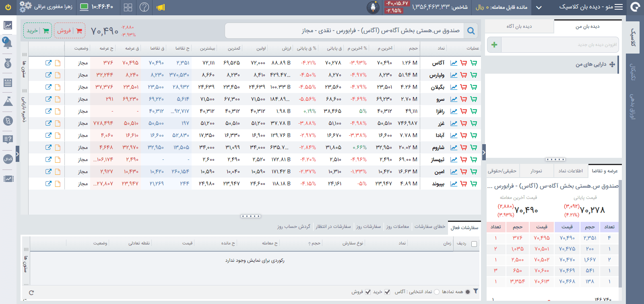Toggle the خرید checkbox filter
The height and width of the screenshot is (304, 644).
[387, 292]
